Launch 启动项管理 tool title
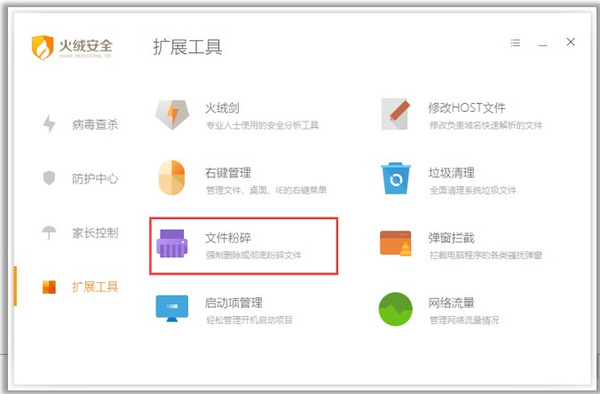600x394 pixels. click(234, 303)
